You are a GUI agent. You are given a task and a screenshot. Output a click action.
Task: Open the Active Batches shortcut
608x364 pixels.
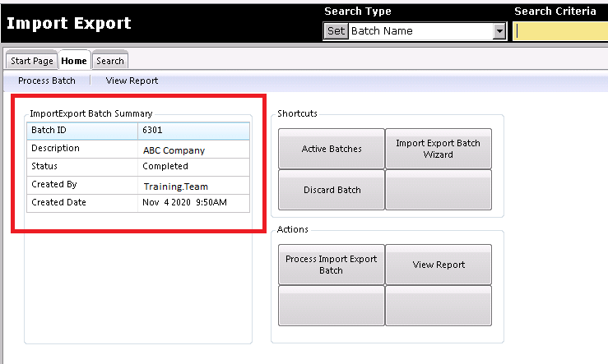tap(332, 149)
